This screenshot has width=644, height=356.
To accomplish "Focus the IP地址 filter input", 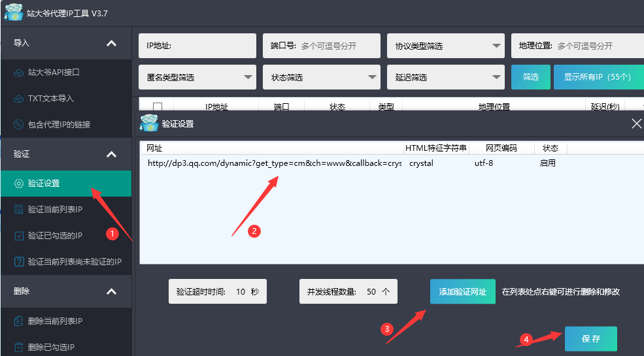I will click(x=197, y=46).
